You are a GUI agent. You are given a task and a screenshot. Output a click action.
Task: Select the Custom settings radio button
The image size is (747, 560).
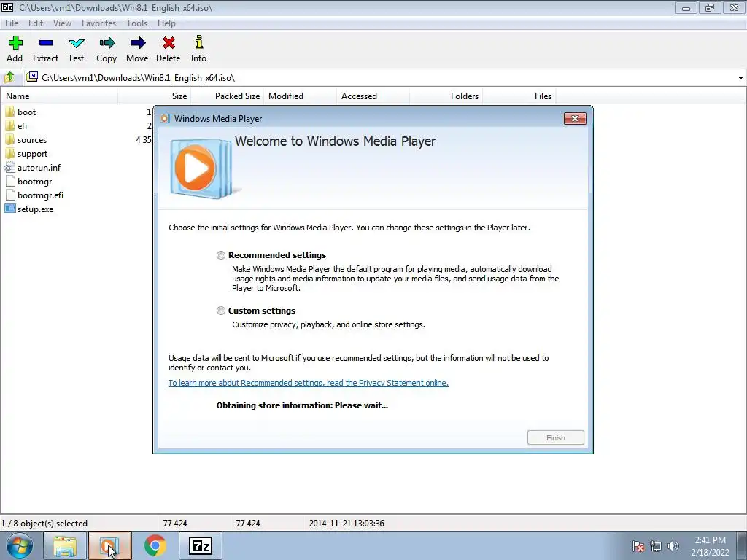coord(220,311)
